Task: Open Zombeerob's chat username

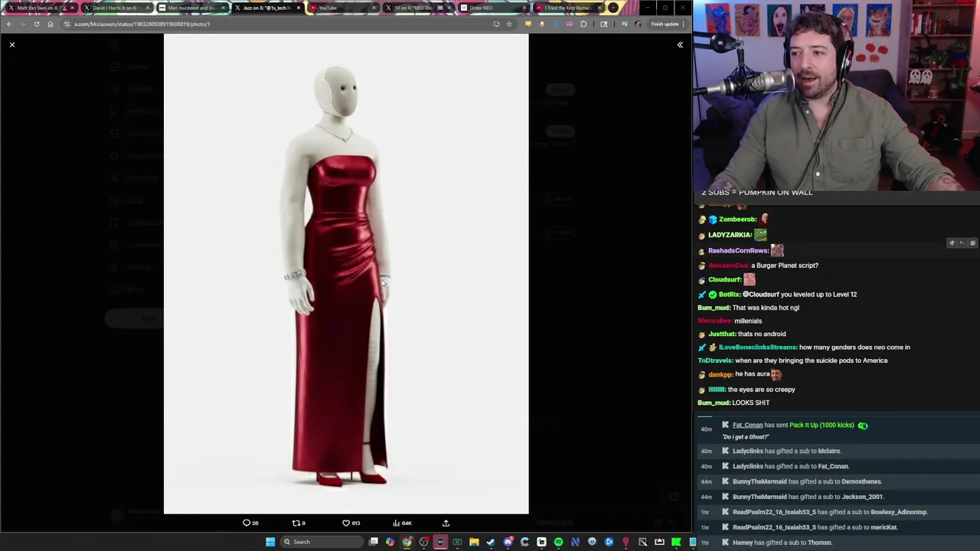Action: [x=738, y=220]
